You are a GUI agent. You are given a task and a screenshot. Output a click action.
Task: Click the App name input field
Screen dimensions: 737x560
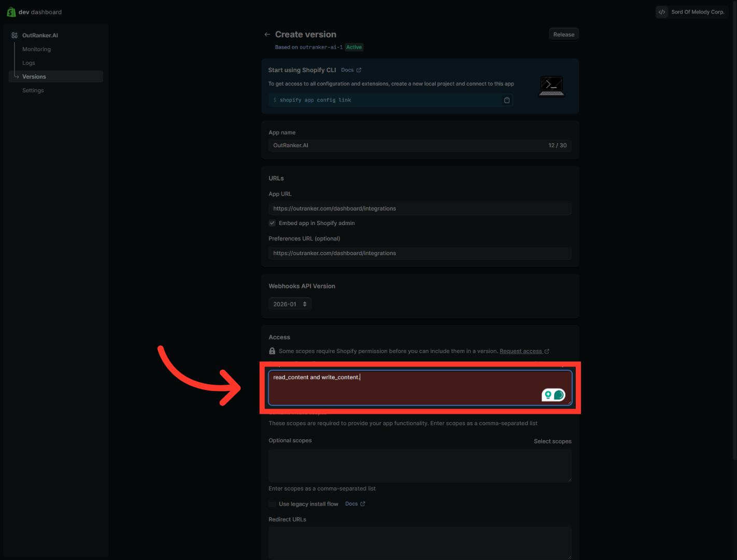coord(420,145)
